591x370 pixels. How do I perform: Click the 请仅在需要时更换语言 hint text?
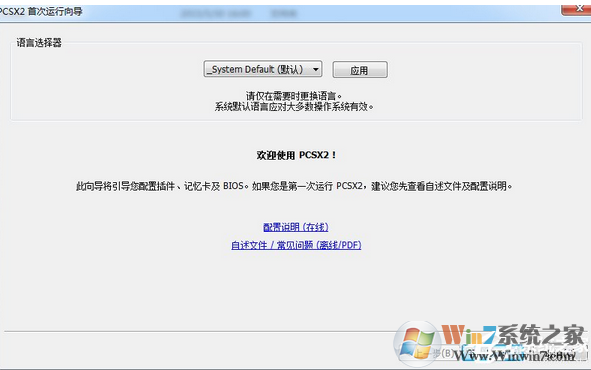point(294,96)
